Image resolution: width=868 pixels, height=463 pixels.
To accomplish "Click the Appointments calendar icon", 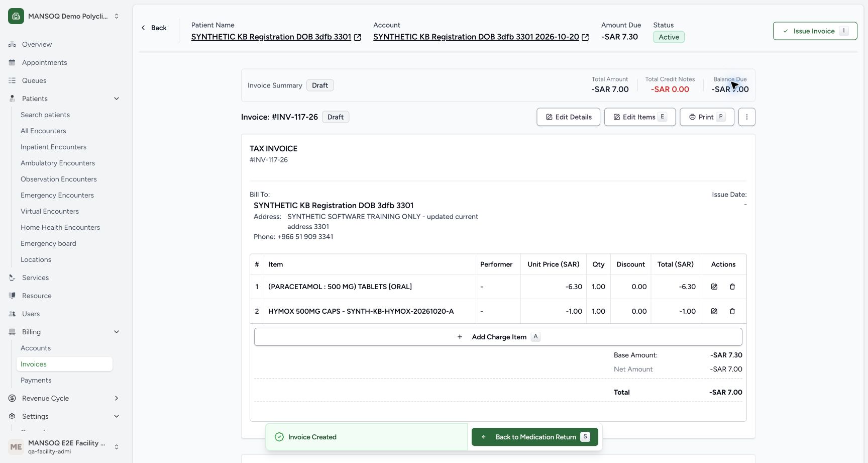I will pyautogui.click(x=12, y=62).
